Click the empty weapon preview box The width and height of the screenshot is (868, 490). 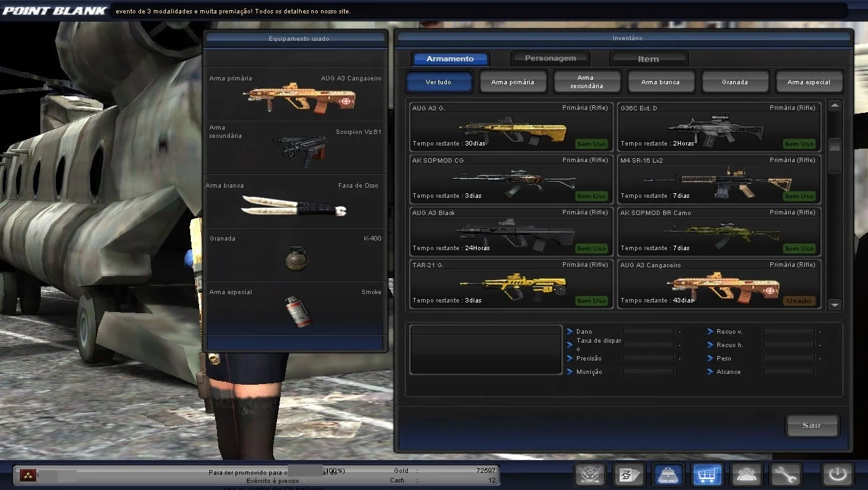coord(486,349)
